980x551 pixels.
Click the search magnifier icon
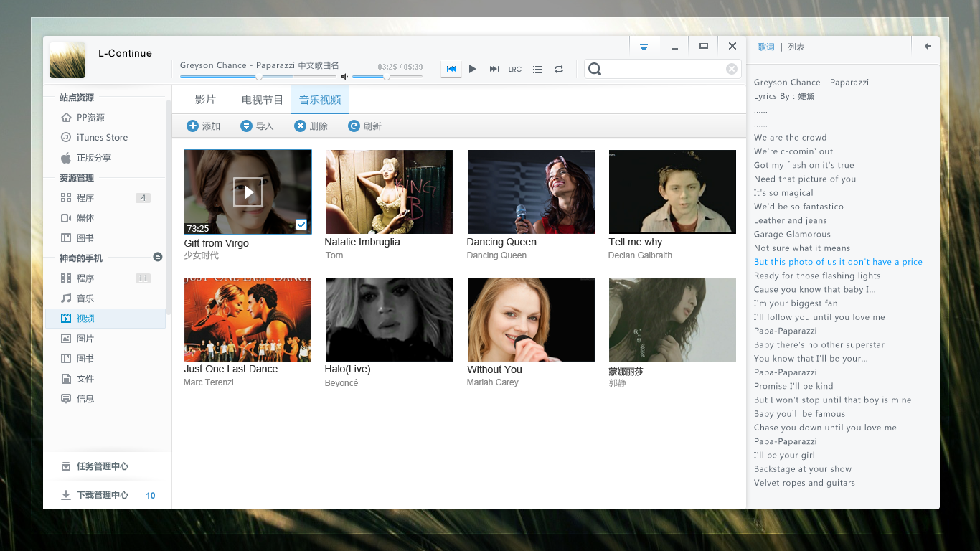pos(595,69)
